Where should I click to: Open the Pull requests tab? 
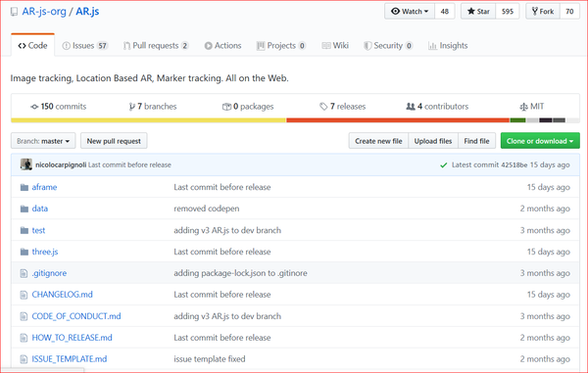pos(156,46)
